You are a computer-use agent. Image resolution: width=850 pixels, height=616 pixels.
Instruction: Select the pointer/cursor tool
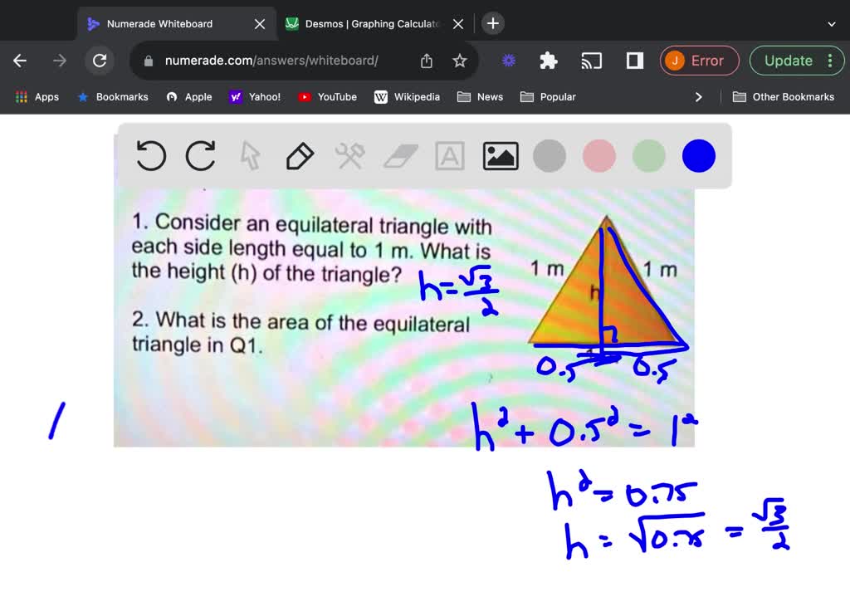[x=250, y=155]
